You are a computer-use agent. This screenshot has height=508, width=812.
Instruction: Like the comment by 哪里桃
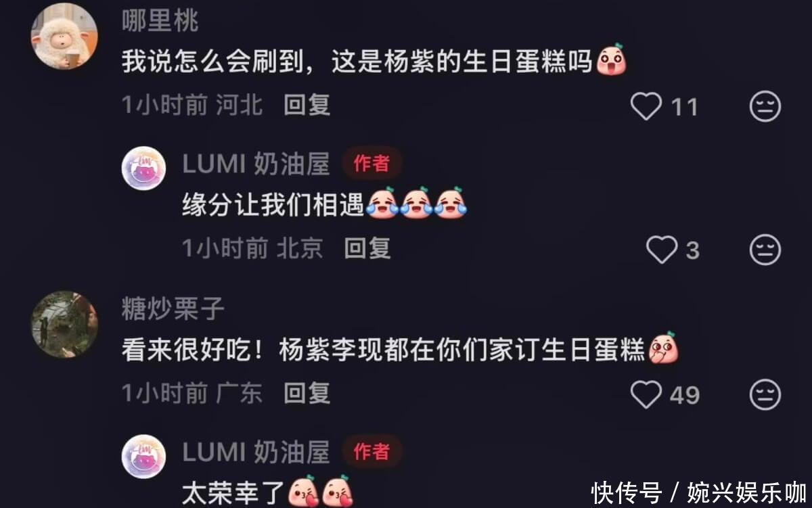[646, 106]
